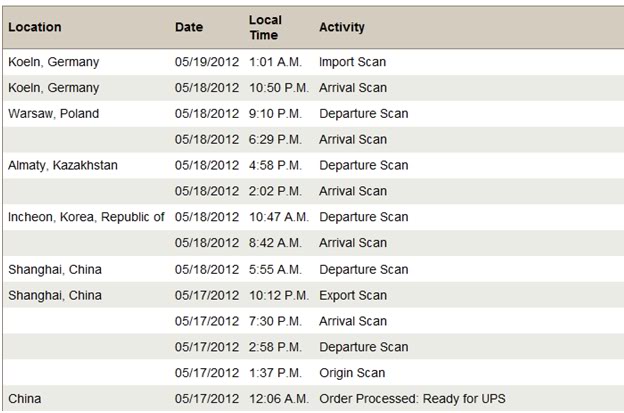Select the Export Scan activity entry
624x413 pixels.
click(353, 296)
